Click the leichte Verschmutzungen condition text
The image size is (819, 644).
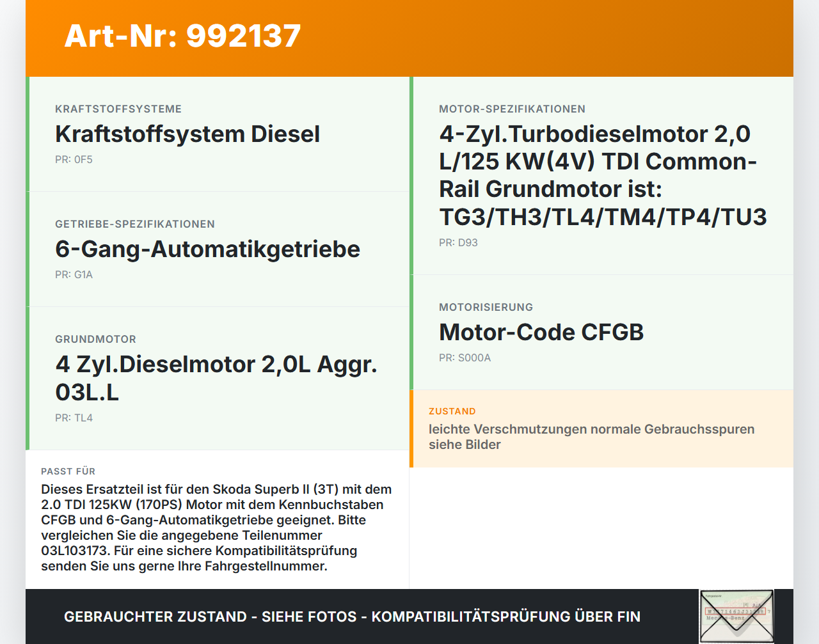591,437
